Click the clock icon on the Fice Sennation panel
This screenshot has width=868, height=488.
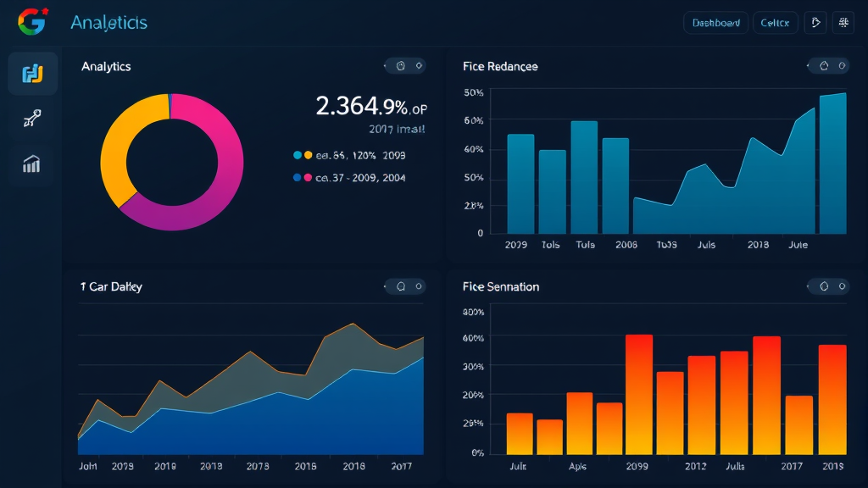point(822,286)
